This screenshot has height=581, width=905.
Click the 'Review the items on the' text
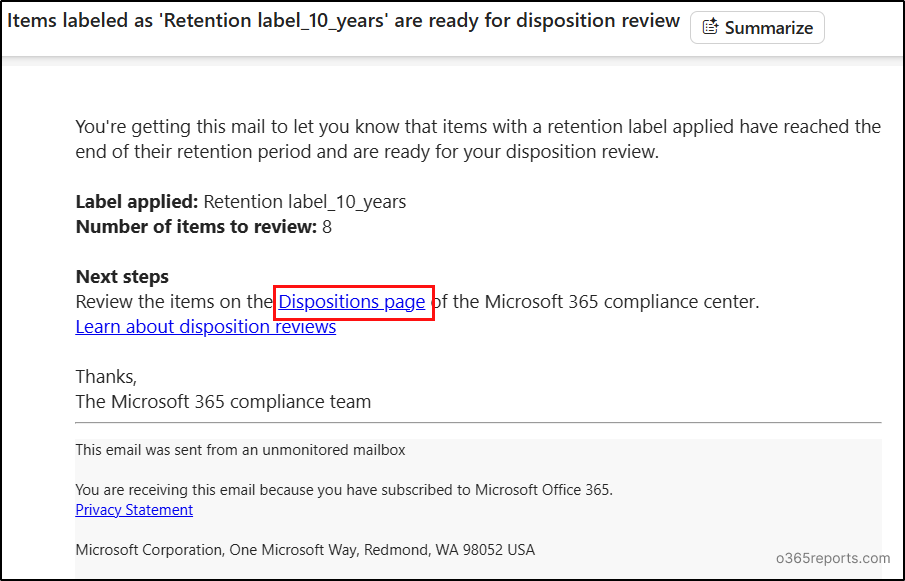175,301
